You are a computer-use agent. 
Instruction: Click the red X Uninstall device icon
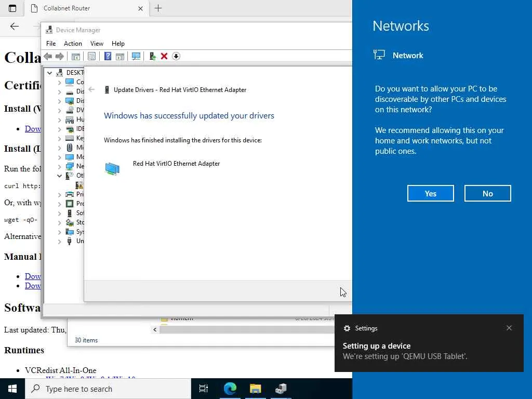(164, 56)
